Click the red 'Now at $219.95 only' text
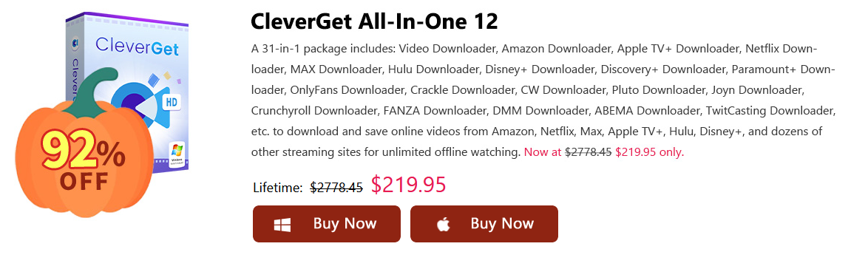This screenshot has width=868, height=269. click(604, 151)
